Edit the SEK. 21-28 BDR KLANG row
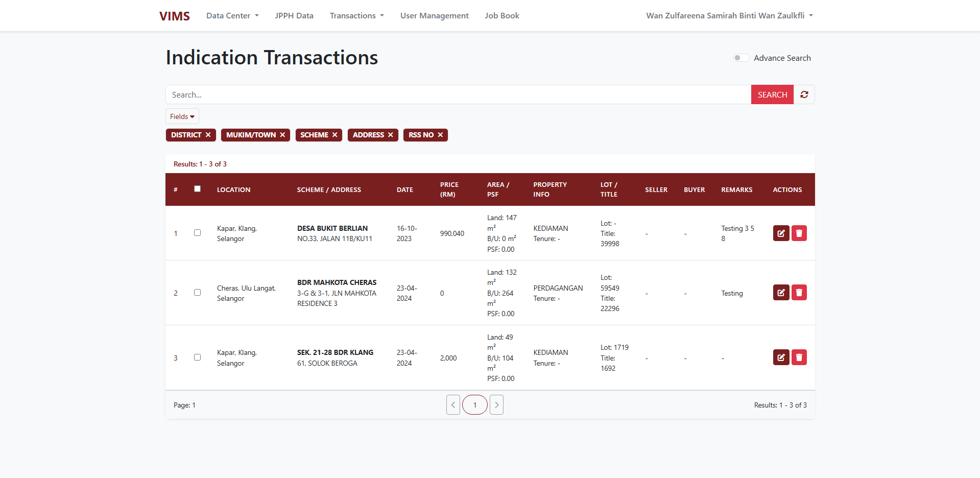 [x=781, y=357]
